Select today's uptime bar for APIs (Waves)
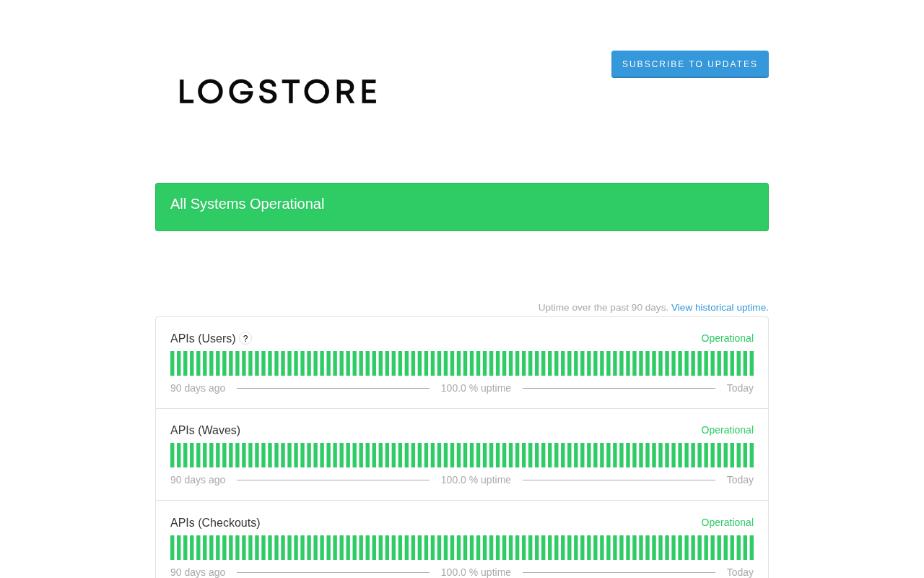This screenshot has width=924, height=578. [751, 455]
